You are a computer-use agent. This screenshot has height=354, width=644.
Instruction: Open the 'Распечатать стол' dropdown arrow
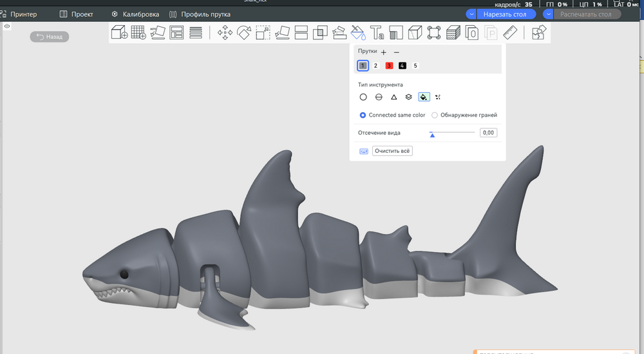(x=548, y=14)
